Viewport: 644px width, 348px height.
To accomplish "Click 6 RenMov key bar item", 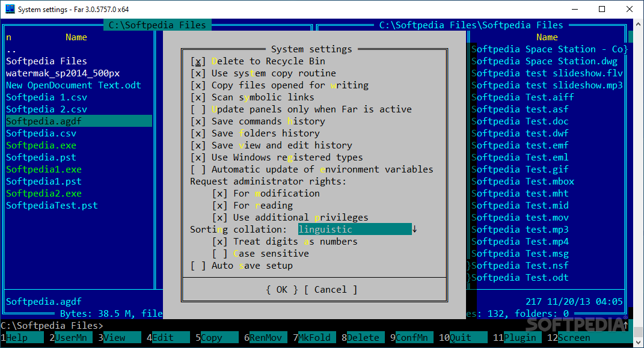I will tap(265, 337).
